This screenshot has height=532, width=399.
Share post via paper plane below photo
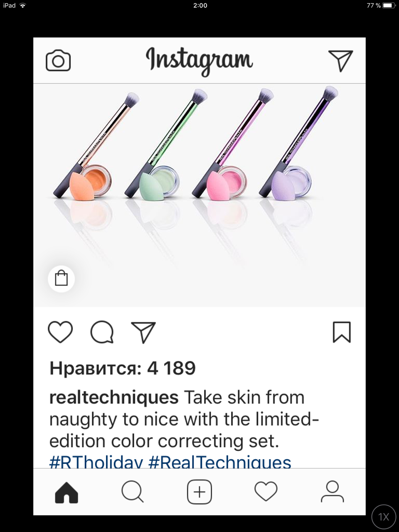(x=143, y=332)
